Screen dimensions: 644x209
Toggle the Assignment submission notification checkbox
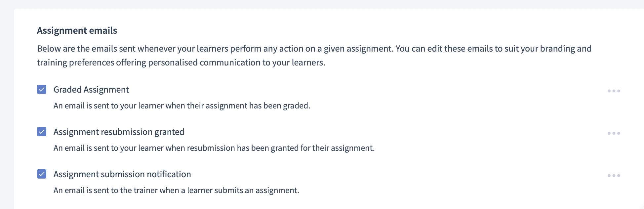pyautogui.click(x=42, y=174)
